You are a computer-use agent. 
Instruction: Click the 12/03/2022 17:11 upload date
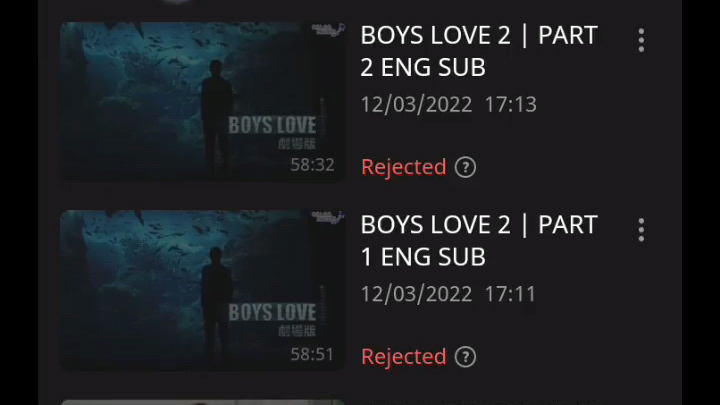tap(448, 294)
